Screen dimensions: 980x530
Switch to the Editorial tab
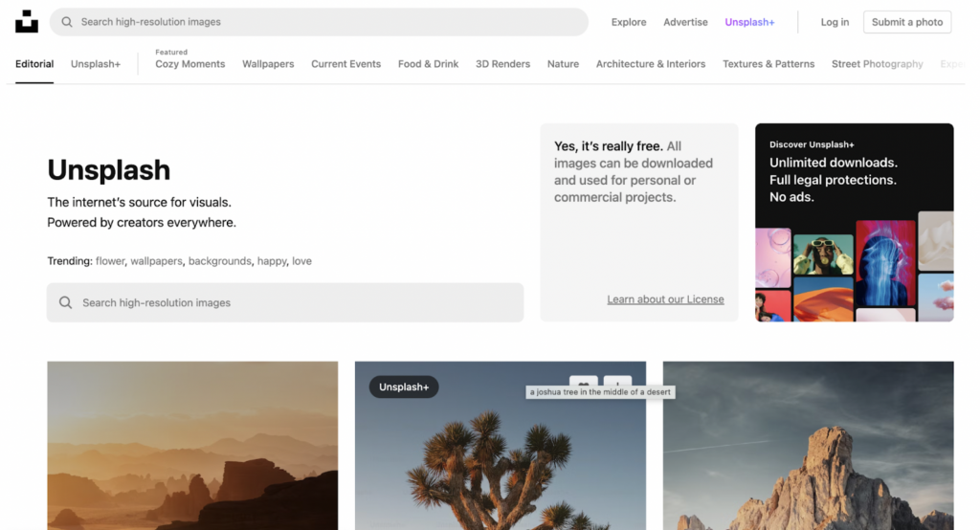(34, 64)
